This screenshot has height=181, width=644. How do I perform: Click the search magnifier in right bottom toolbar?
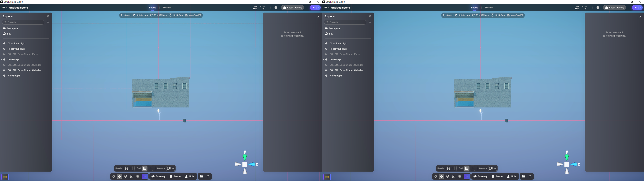point(530,176)
